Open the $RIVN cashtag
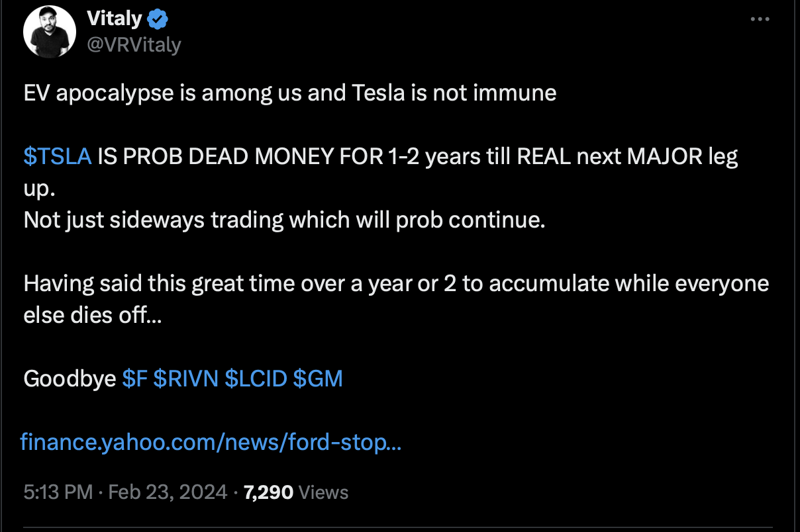800x532 pixels. coord(185,379)
